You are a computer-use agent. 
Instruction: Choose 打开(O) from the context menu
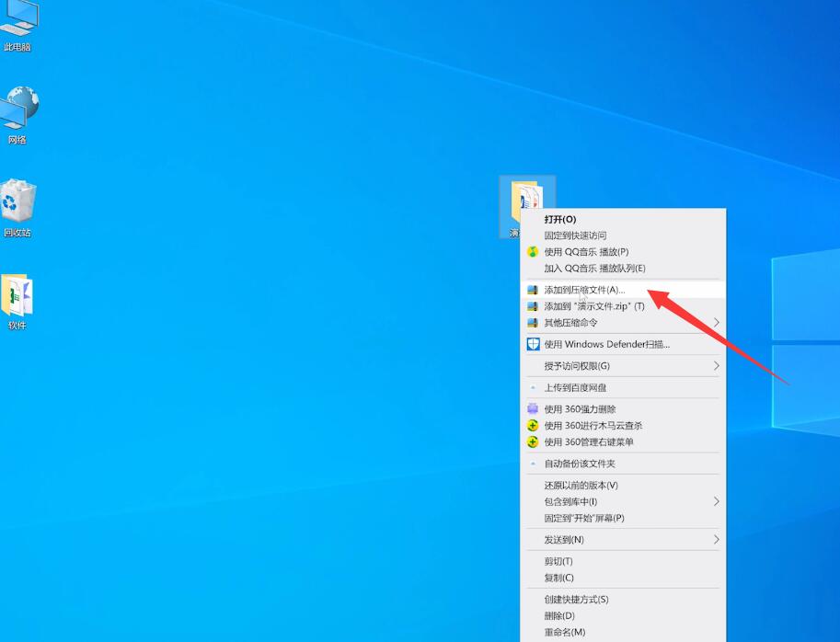(559, 219)
